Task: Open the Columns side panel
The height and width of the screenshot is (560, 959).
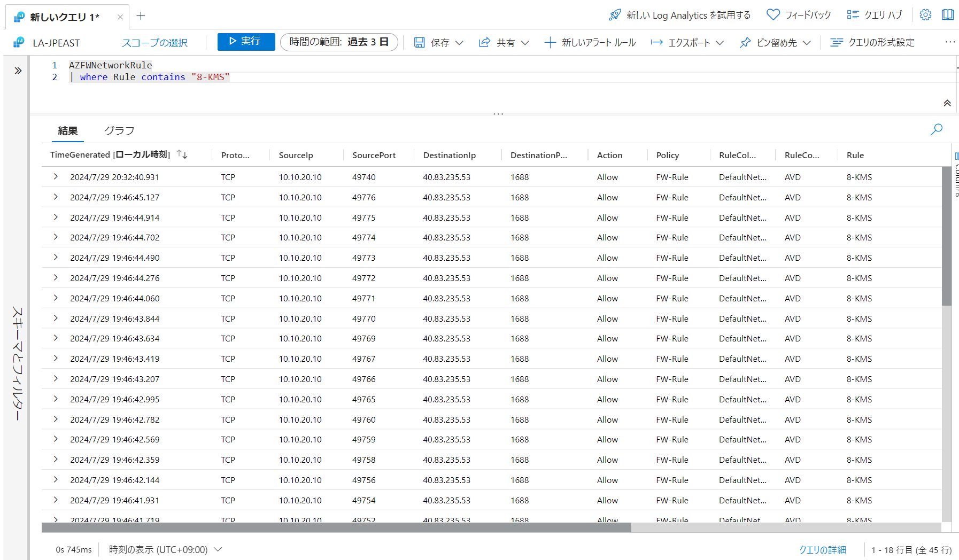Action: point(956,175)
